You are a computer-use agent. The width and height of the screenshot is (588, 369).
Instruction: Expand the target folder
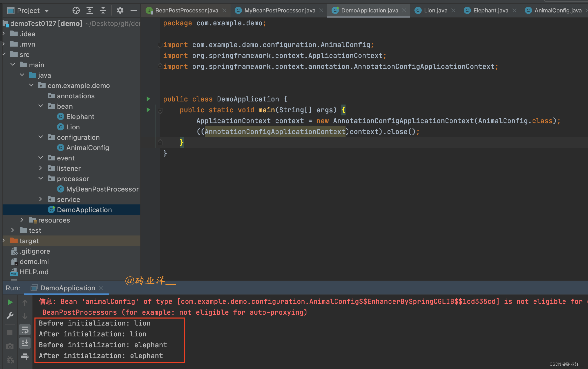click(4, 241)
